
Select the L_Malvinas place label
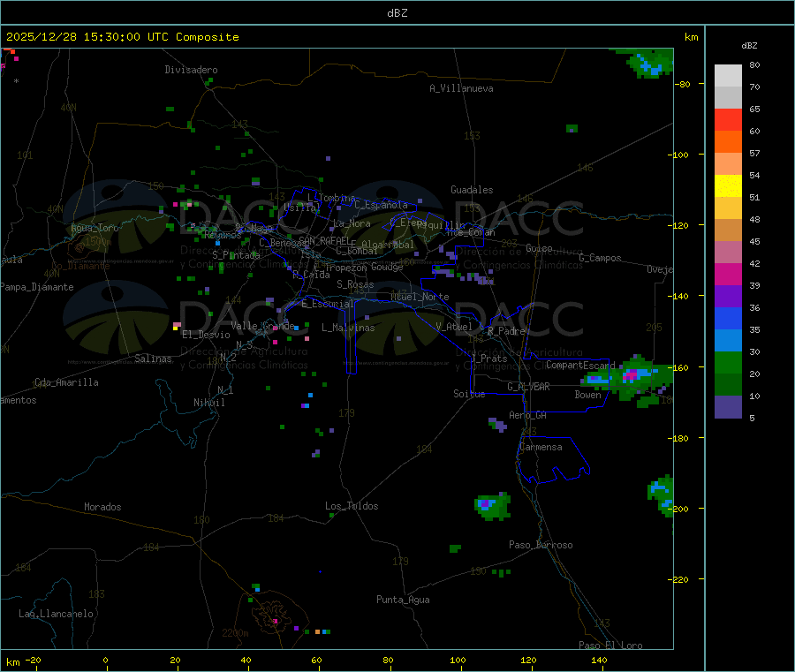348,328
